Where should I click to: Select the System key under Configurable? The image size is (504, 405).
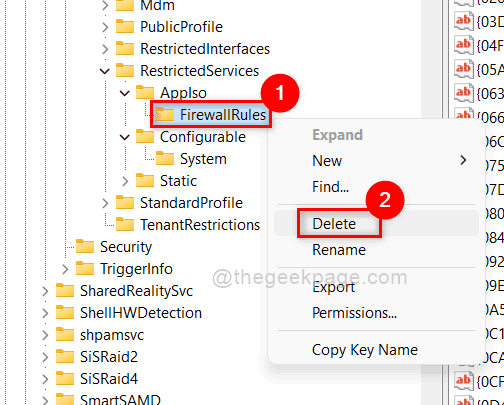[203, 159]
